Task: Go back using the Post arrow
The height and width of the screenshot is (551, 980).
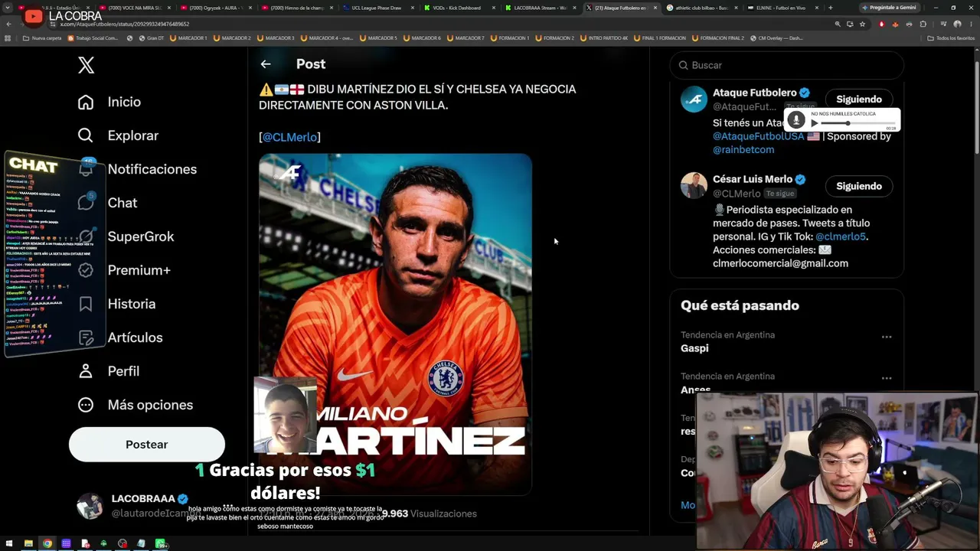Action: [x=266, y=64]
